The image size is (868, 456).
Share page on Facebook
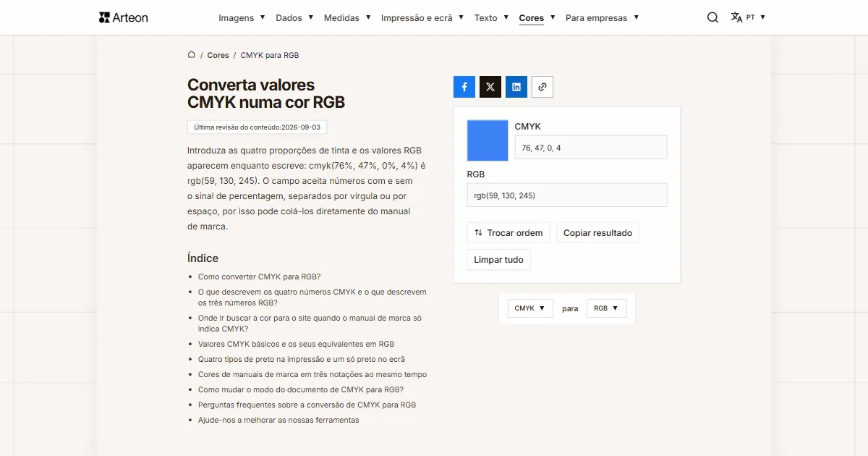click(464, 87)
